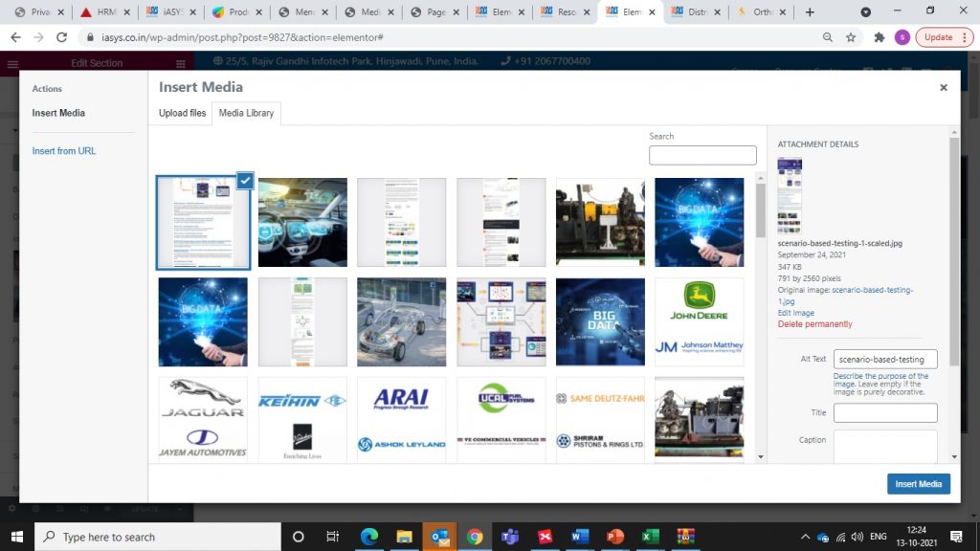Open WinRAR from taskbar
The image size is (980, 551).
click(x=685, y=537)
